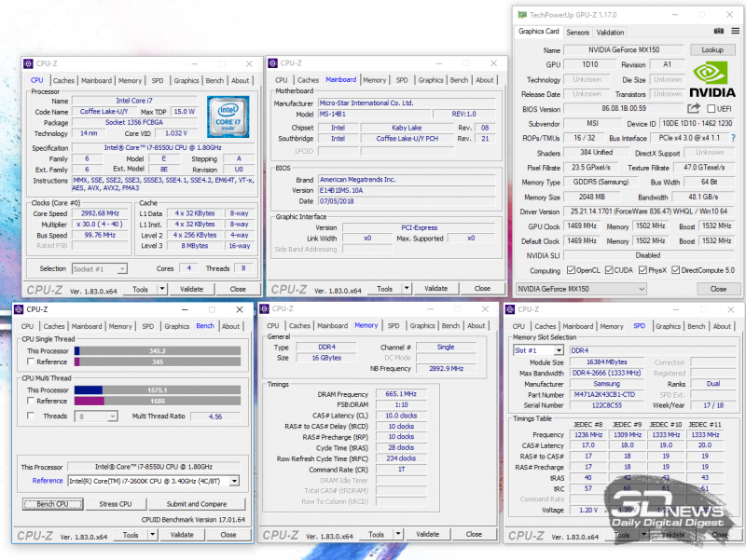The width and height of the screenshot is (746, 560).
Task: Click the multi thread This Processor bar (1575.1)
Action: [x=158, y=389]
